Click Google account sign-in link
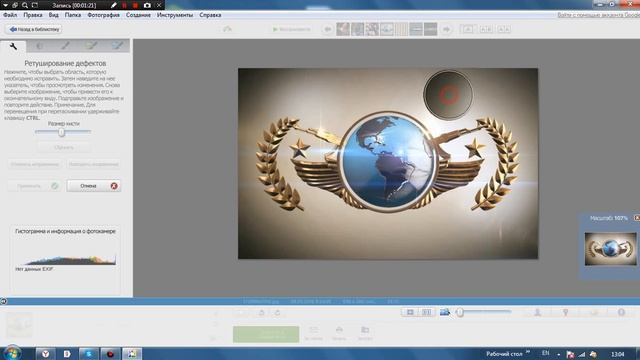 [x=598, y=15]
